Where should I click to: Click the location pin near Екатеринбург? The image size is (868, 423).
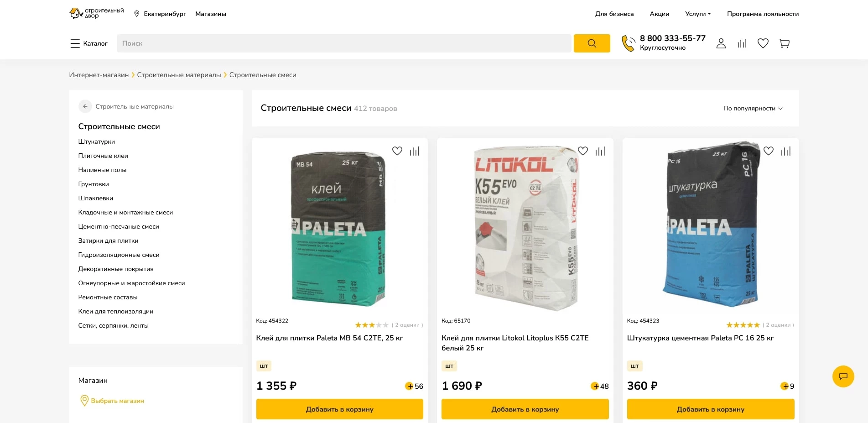[x=136, y=14]
